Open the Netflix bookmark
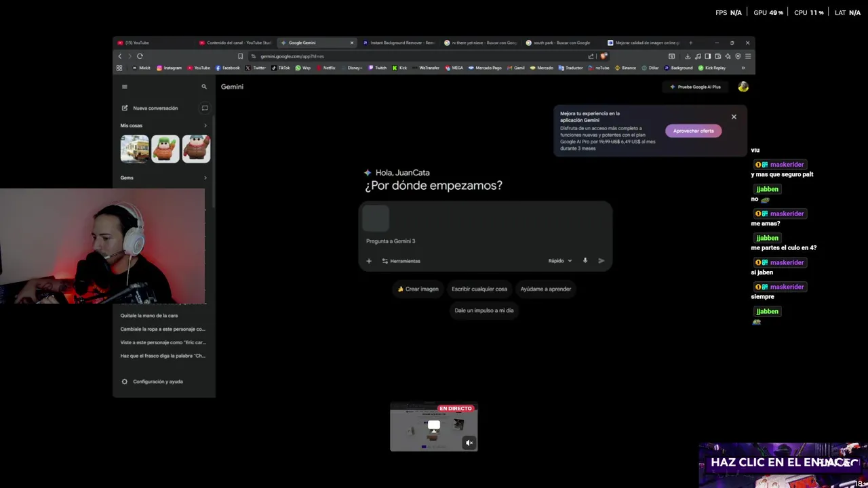Viewport: 868px width, 488px height. (x=325, y=68)
